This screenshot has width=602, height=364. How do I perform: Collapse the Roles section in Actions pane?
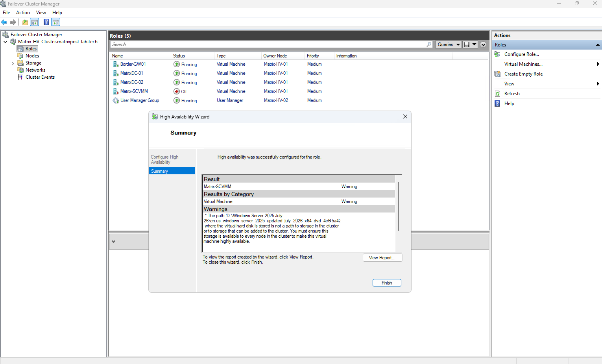tap(598, 45)
